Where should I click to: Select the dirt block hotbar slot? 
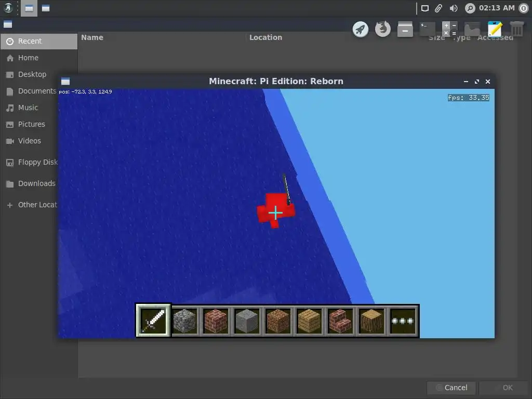[x=278, y=320]
